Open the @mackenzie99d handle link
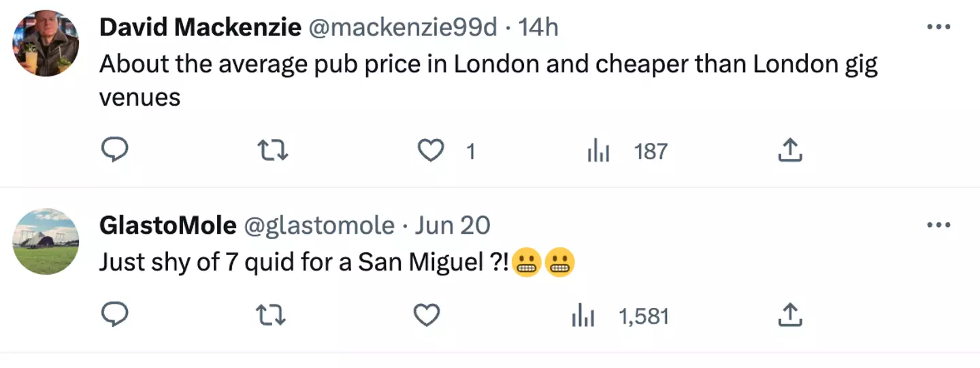The image size is (980, 368). pyautogui.click(x=403, y=27)
